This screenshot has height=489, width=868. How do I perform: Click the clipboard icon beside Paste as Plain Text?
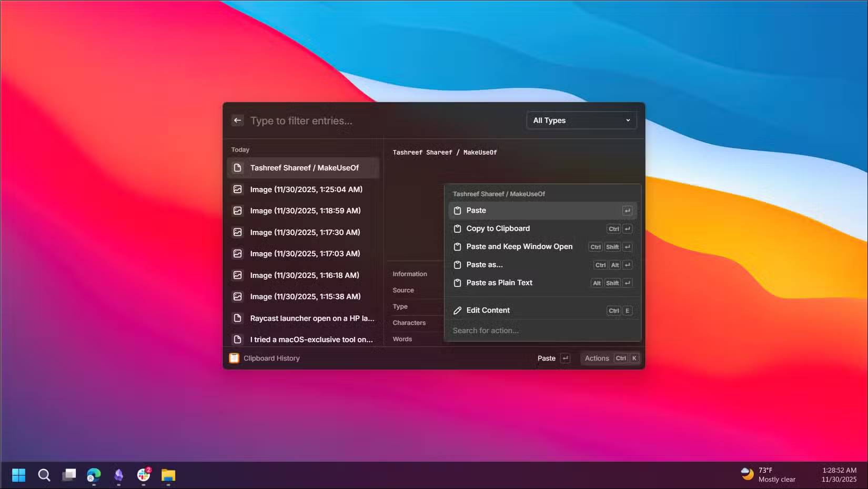coord(457,283)
